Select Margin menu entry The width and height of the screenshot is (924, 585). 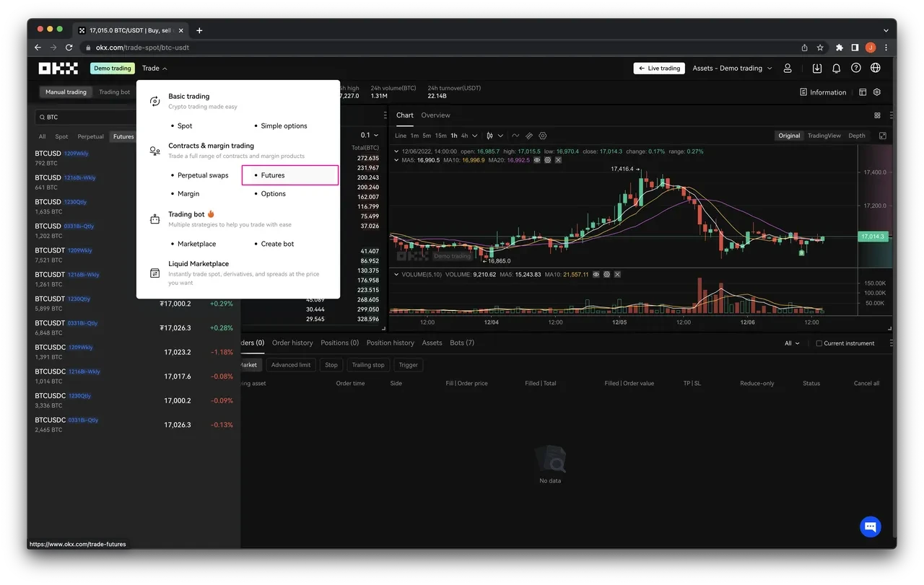188,194
